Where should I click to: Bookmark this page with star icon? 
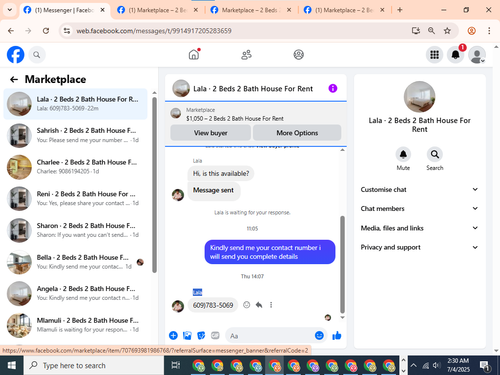(x=447, y=31)
